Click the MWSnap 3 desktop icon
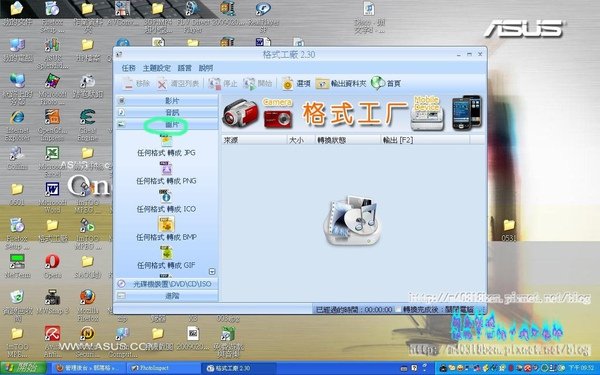This screenshot has width=600, height=375. tap(53, 302)
